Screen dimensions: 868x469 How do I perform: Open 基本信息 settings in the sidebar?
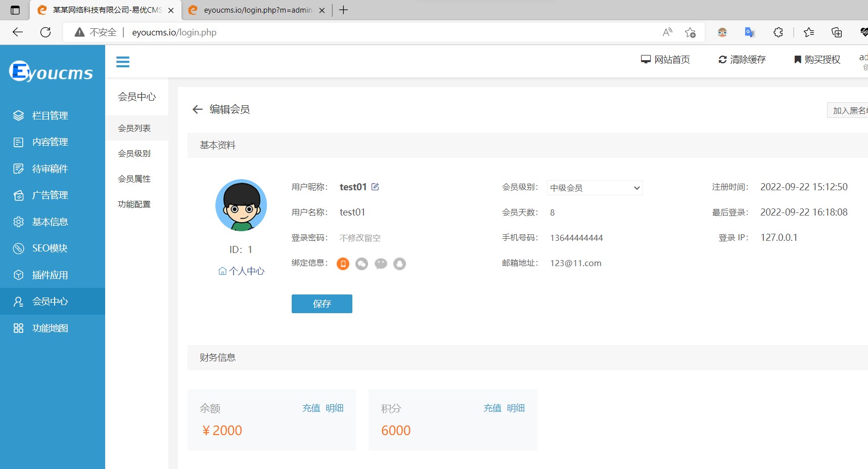[x=53, y=222]
